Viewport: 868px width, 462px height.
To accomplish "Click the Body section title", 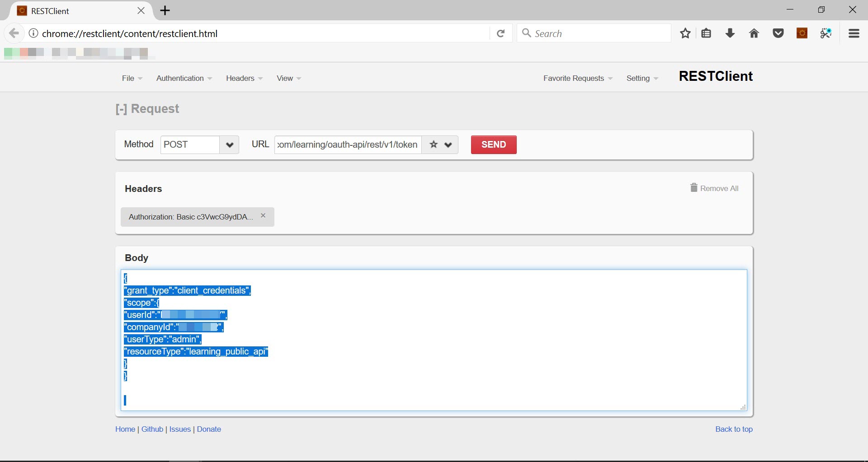I will (137, 258).
